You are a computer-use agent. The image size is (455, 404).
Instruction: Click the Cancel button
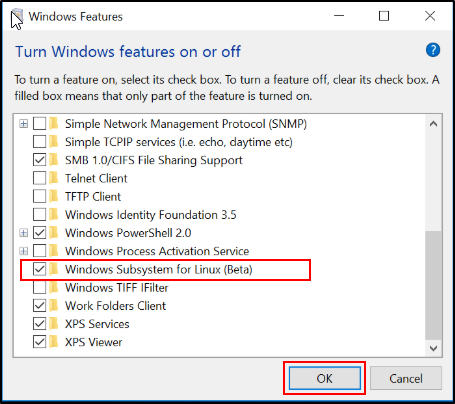(406, 378)
